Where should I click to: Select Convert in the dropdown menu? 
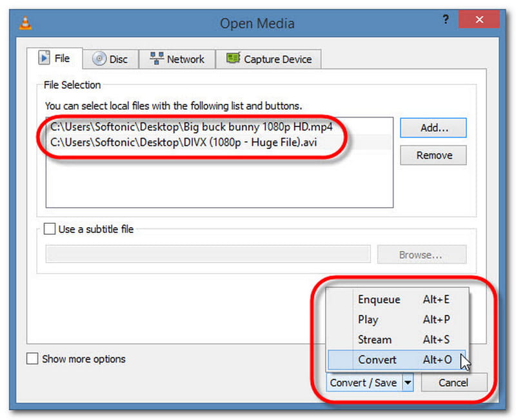point(377,359)
